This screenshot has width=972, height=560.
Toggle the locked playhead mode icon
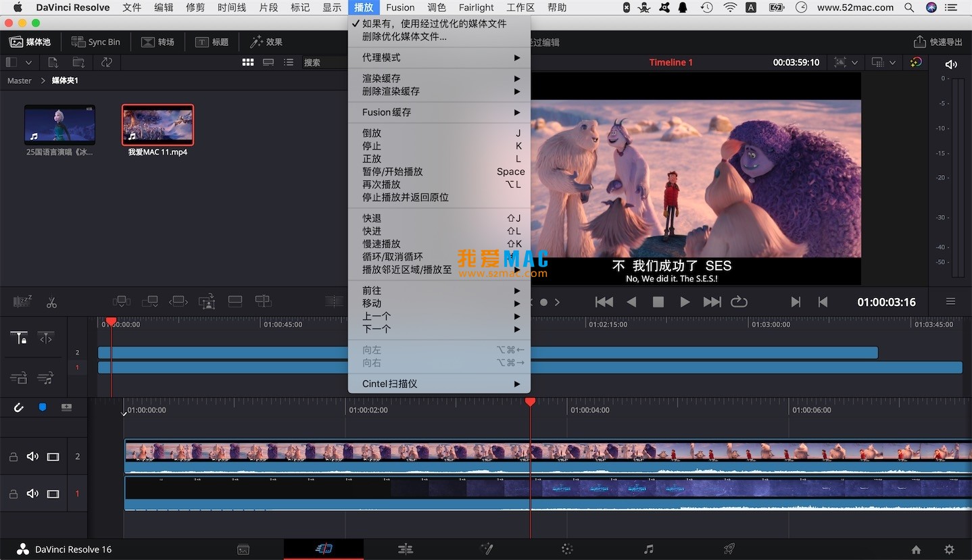point(19,338)
